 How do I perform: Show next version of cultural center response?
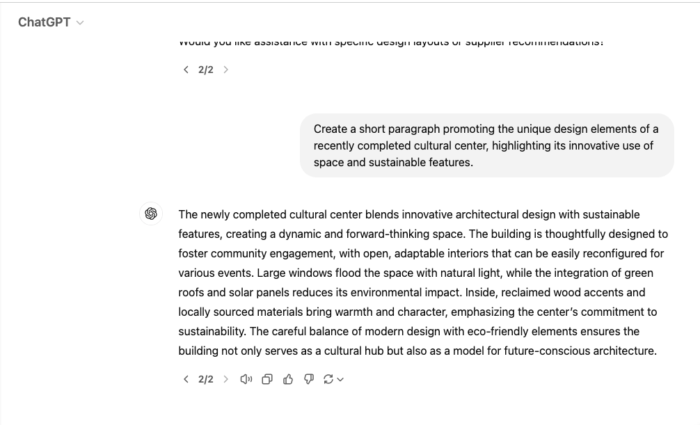pos(226,379)
